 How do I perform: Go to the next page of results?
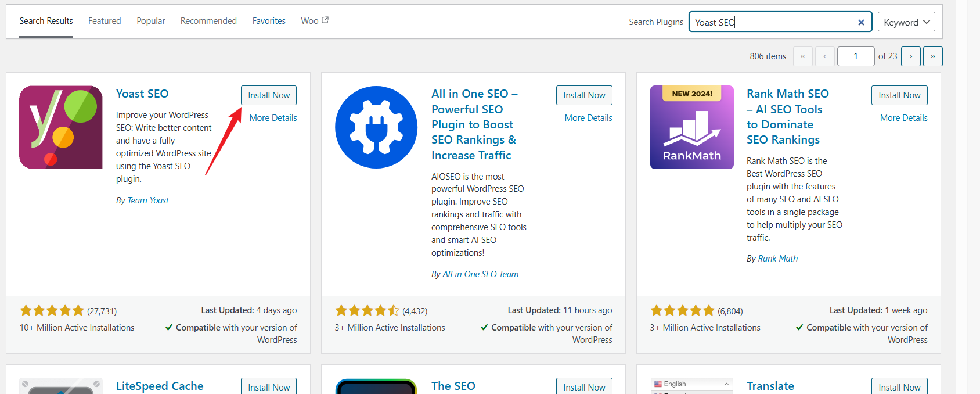tap(911, 56)
